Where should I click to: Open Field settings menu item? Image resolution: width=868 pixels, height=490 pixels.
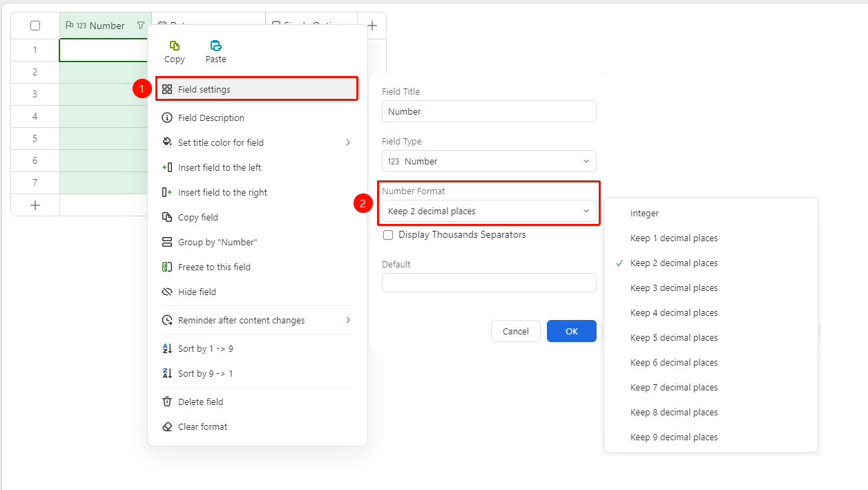point(257,89)
